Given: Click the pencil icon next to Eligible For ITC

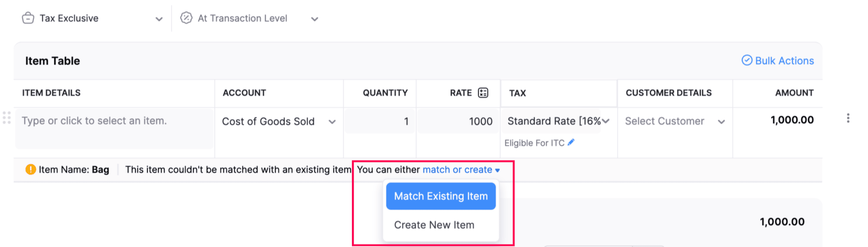Looking at the screenshot, I should tap(571, 142).
